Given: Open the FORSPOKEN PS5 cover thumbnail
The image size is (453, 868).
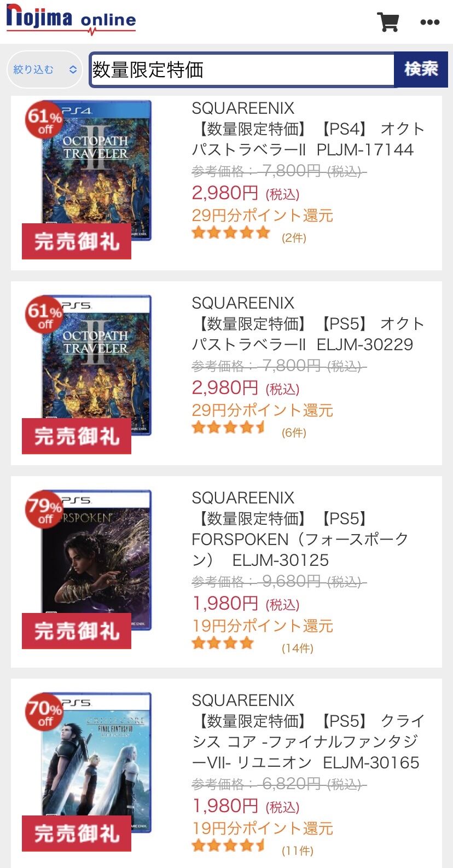Looking at the screenshot, I should pos(96,560).
